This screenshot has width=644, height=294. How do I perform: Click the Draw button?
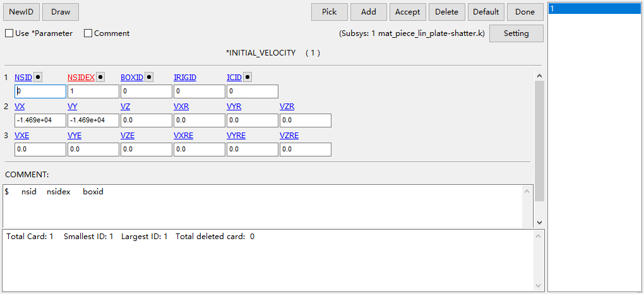point(61,12)
